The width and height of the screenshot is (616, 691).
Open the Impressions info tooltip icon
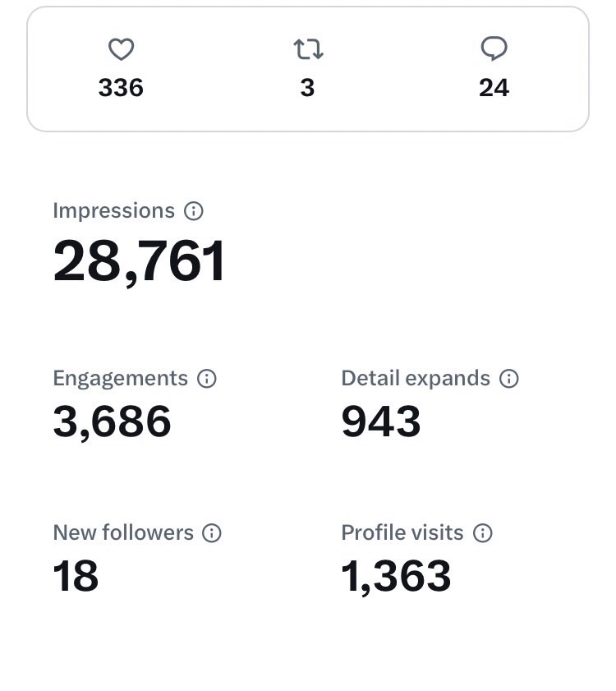pyautogui.click(x=194, y=211)
